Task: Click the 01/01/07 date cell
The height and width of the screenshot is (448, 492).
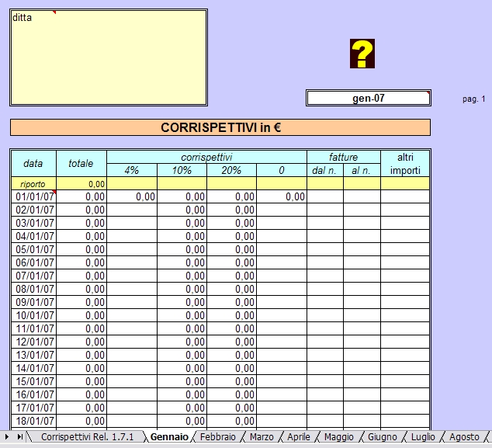Action: coord(33,197)
